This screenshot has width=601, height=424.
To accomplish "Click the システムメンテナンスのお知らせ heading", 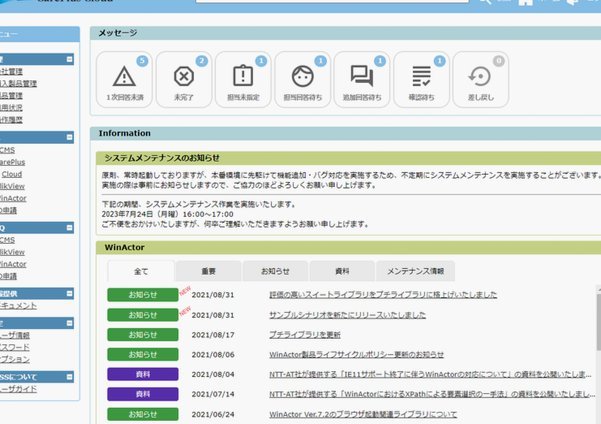I will [x=162, y=158].
